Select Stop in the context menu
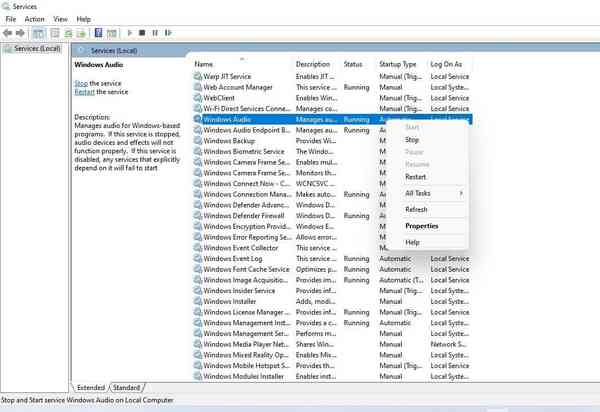Viewport: 600px width, 412px height. pyautogui.click(x=412, y=140)
